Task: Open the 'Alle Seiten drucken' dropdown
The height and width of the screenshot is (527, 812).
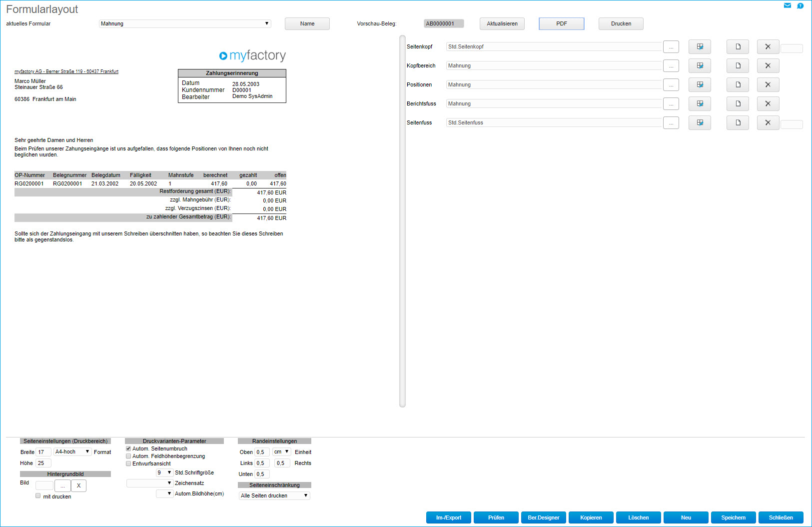Action: pos(274,495)
